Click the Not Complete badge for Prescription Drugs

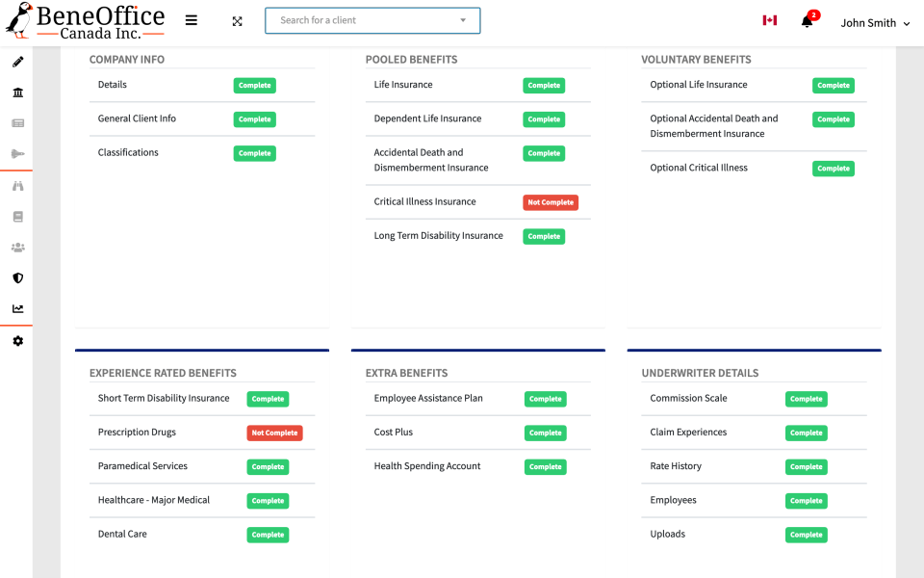274,433
